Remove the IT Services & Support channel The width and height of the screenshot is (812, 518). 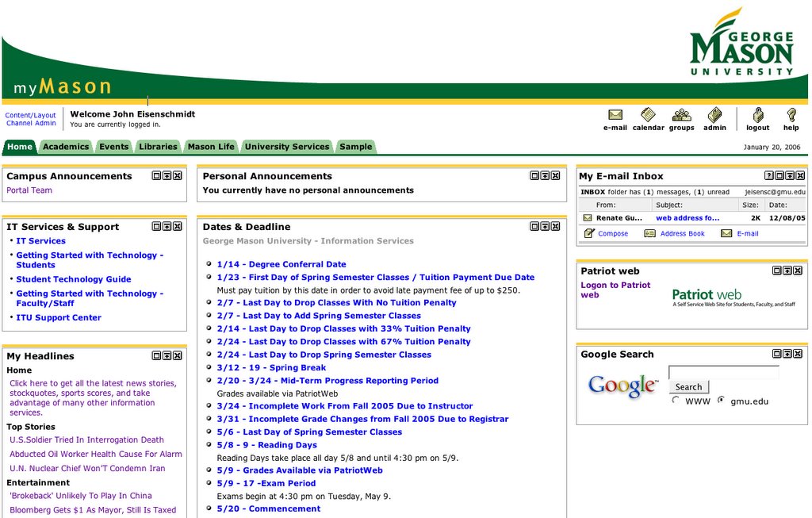pos(177,226)
